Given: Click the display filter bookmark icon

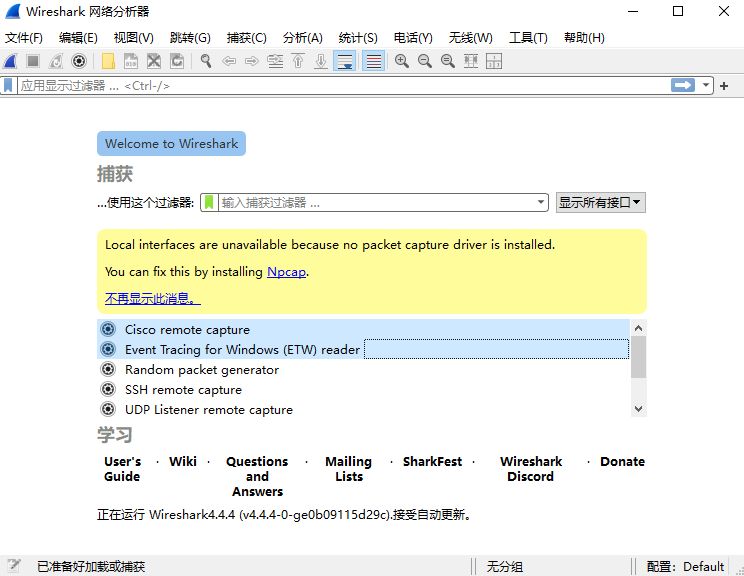Looking at the screenshot, I should pos(9,86).
